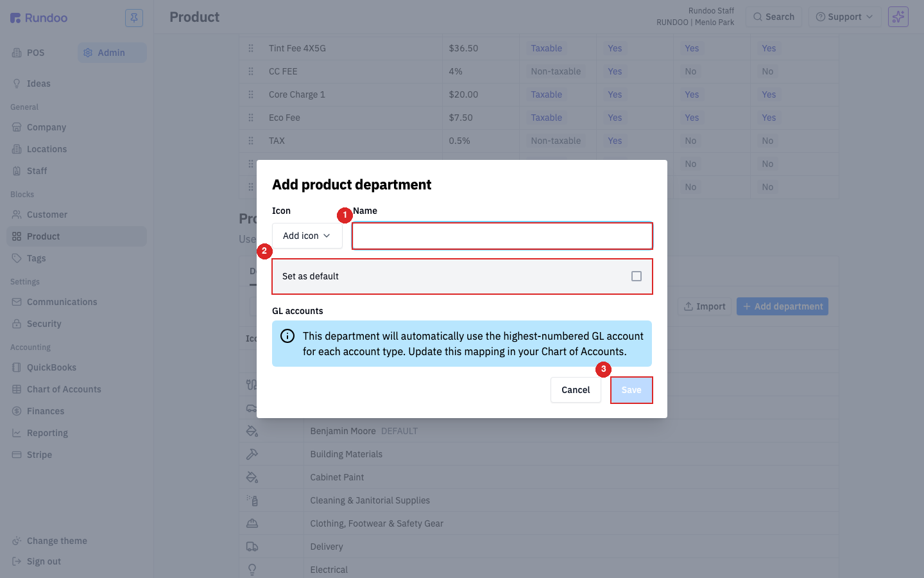Select Clothing, Footwear & Safety Gear row

pos(539,523)
